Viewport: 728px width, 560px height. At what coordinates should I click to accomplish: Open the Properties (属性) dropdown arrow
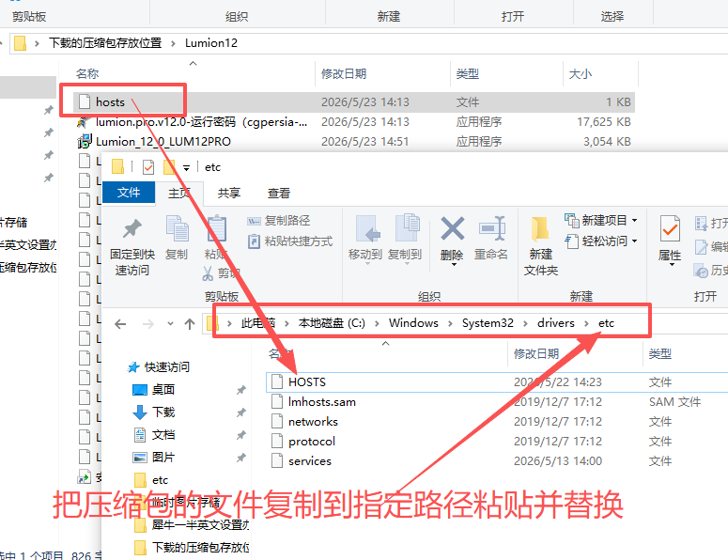coord(672,265)
